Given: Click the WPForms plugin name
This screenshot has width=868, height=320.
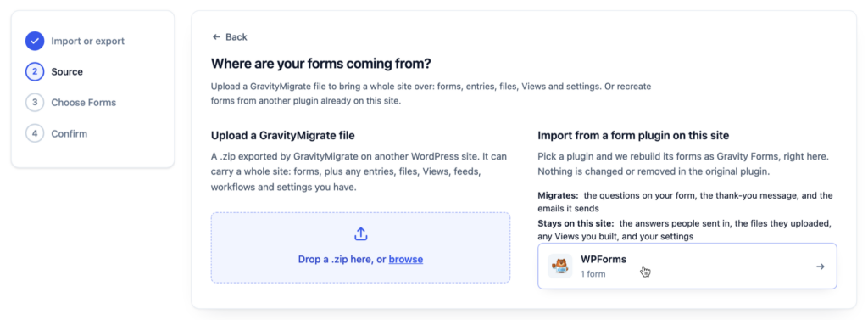Looking at the screenshot, I should [604, 259].
